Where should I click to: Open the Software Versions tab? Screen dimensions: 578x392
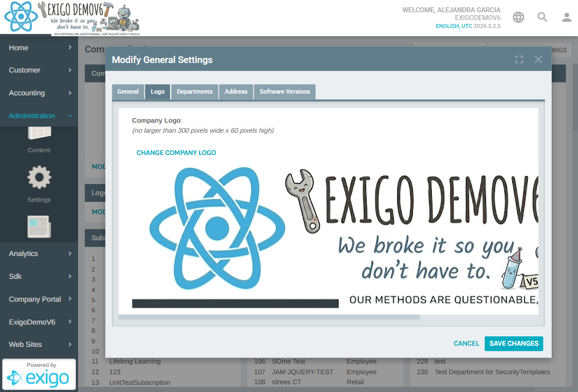coord(285,92)
